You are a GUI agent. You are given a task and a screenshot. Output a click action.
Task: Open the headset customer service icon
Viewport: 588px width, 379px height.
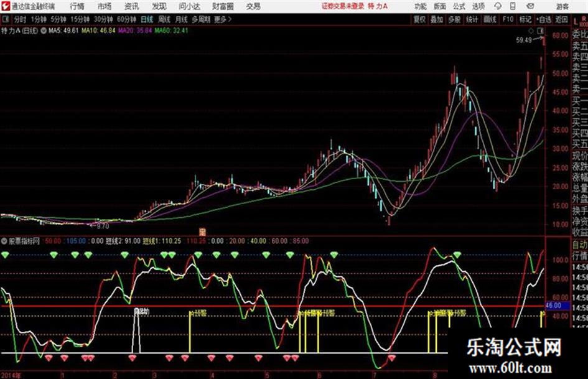point(498,6)
